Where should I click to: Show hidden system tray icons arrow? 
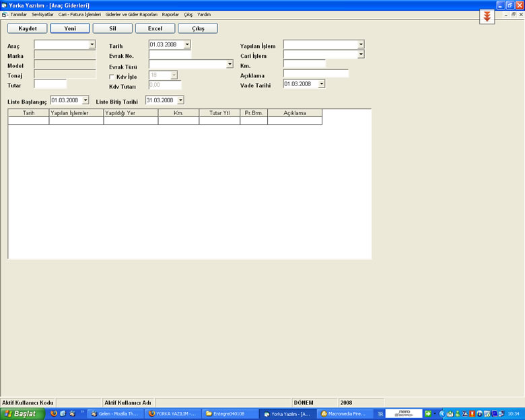(x=442, y=414)
